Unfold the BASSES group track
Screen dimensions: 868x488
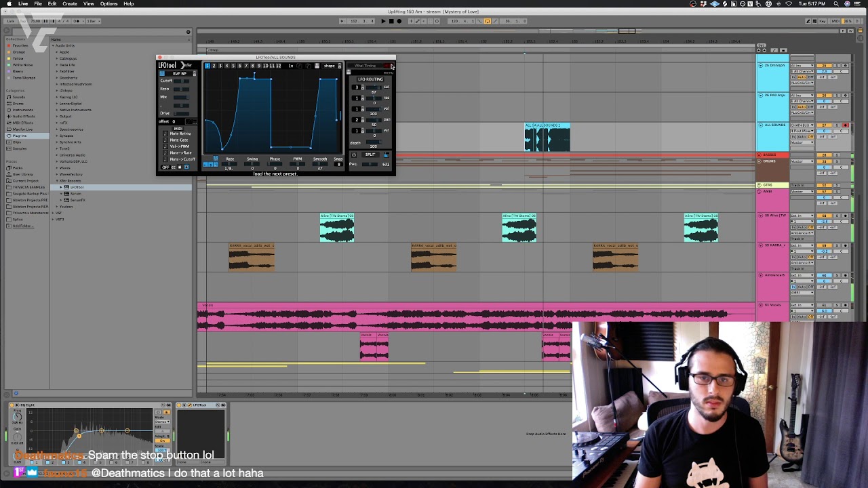(759, 155)
